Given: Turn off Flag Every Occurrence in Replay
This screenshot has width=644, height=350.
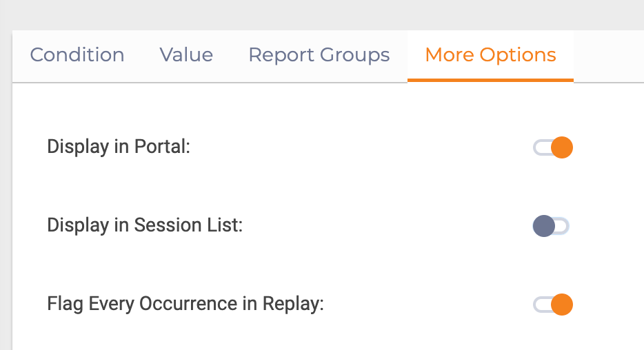Looking at the screenshot, I should [x=553, y=305].
